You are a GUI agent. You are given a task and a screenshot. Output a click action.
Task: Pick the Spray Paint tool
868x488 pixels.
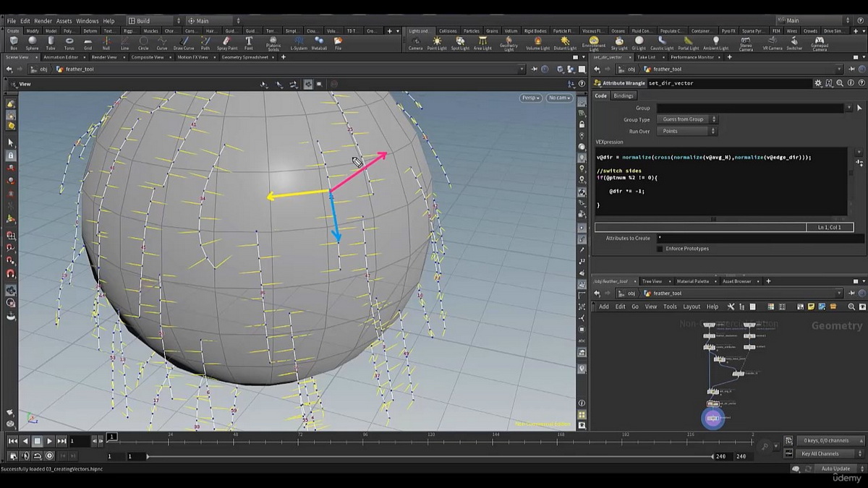point(227,43)
